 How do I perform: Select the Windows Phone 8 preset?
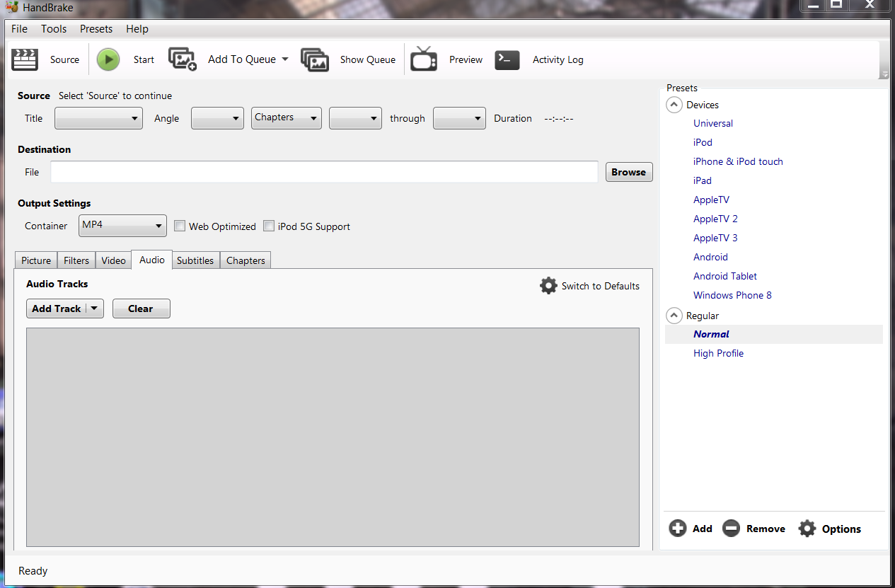click(x=732, y=295)
